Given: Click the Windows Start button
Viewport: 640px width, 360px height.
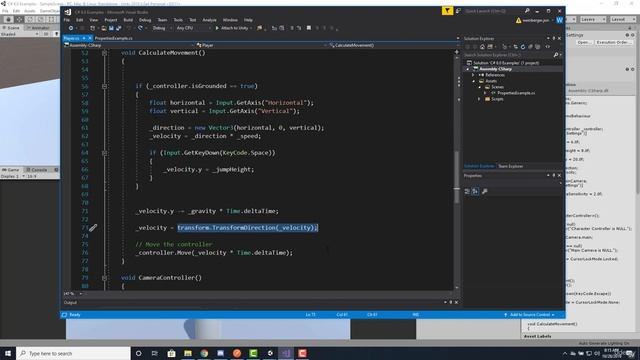Looking at the screenshot, I should click(8, 353).
